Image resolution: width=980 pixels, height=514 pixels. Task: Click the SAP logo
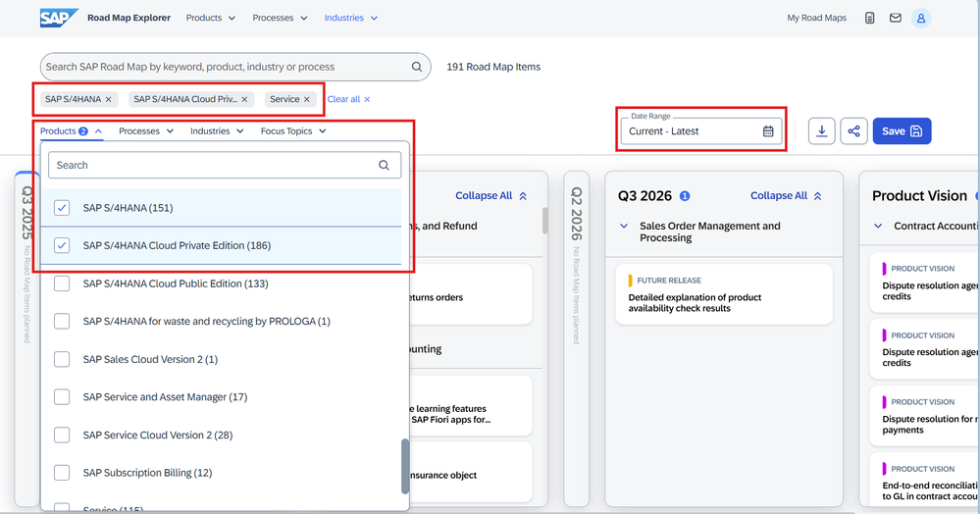point(59,18)
